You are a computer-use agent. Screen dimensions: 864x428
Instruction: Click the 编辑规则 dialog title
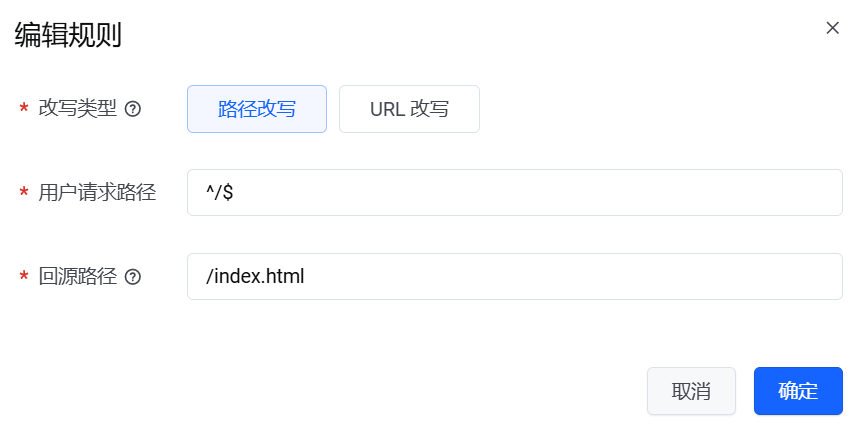pos(68,35)
